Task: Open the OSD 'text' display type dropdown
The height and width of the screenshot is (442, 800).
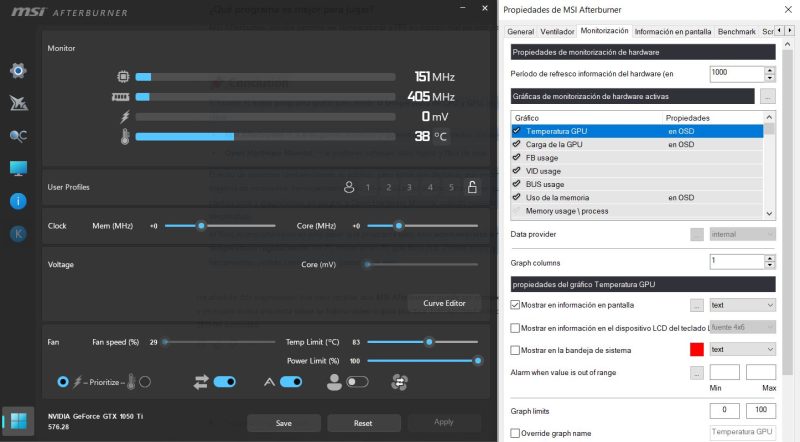Action: (742, 305)
